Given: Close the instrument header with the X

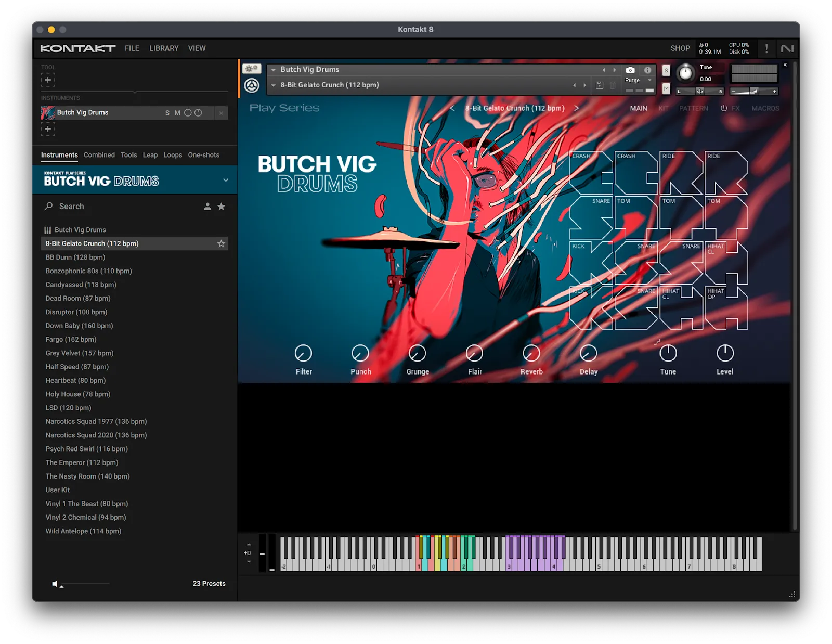Looking at the screenshot, I should (x=785, y=65).
